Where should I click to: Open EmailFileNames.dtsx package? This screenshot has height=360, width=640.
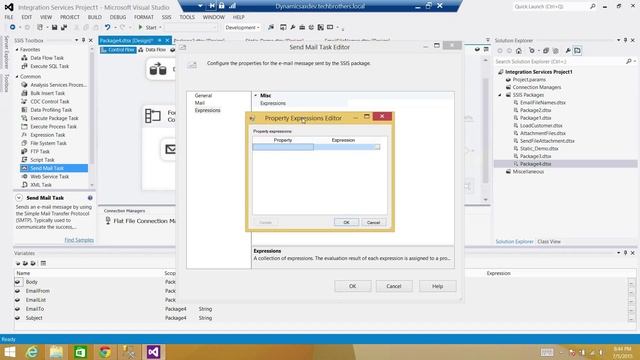543,102
